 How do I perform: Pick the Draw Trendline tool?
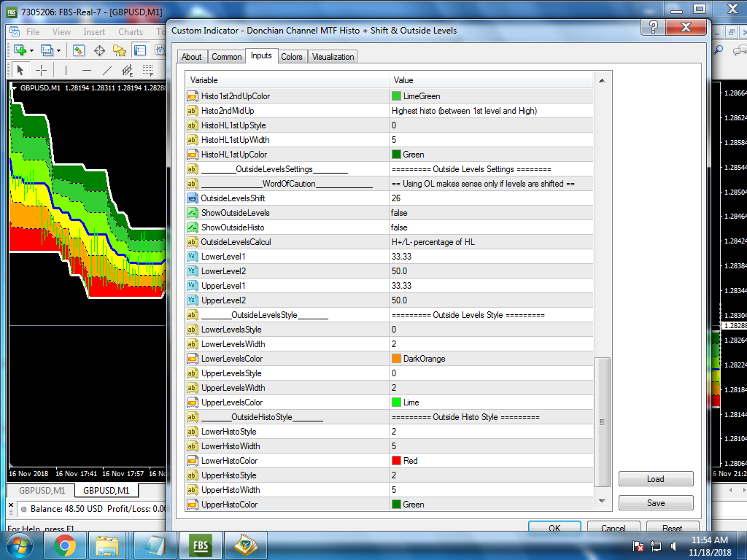point(107,70)
